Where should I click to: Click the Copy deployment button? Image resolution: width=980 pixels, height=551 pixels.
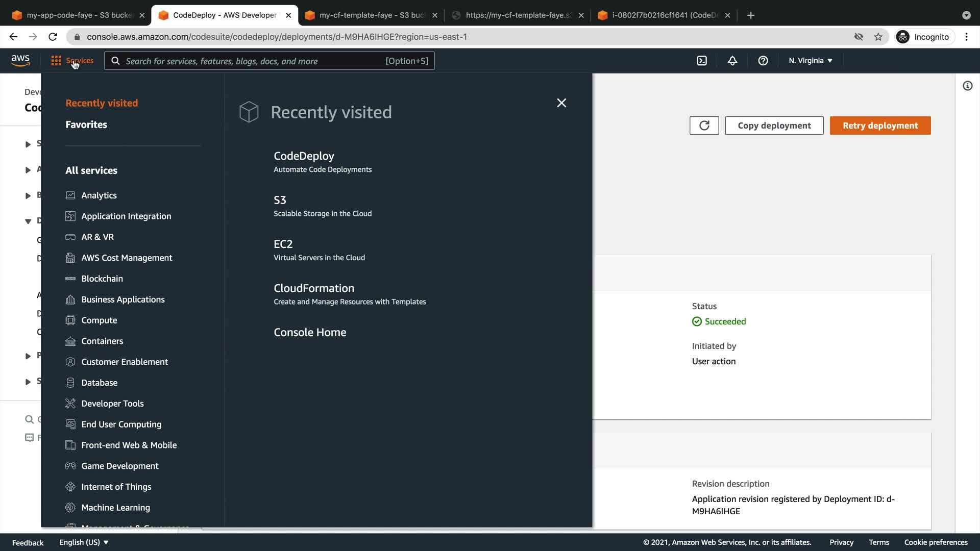coord(774,126)
